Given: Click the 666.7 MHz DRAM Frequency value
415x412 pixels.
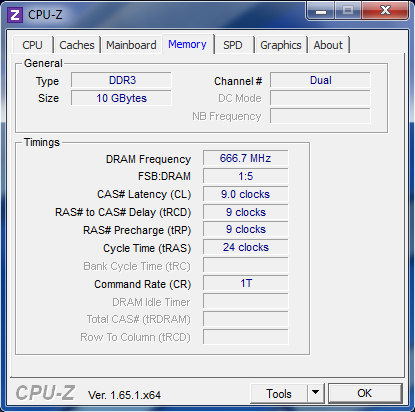Looking at the screenshot, I should tap(246, 158).
